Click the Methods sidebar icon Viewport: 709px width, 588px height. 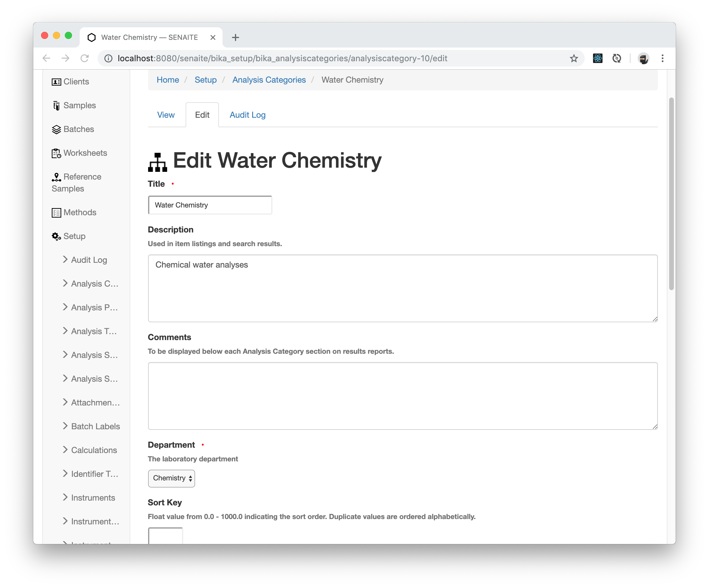pyautogui.click(x=56, y=212)
